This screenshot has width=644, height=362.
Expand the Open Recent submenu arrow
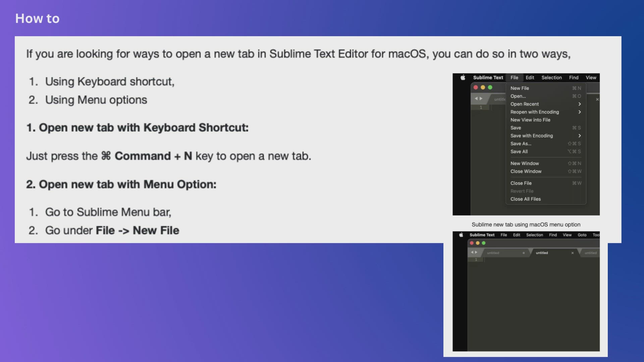(580, 104)
